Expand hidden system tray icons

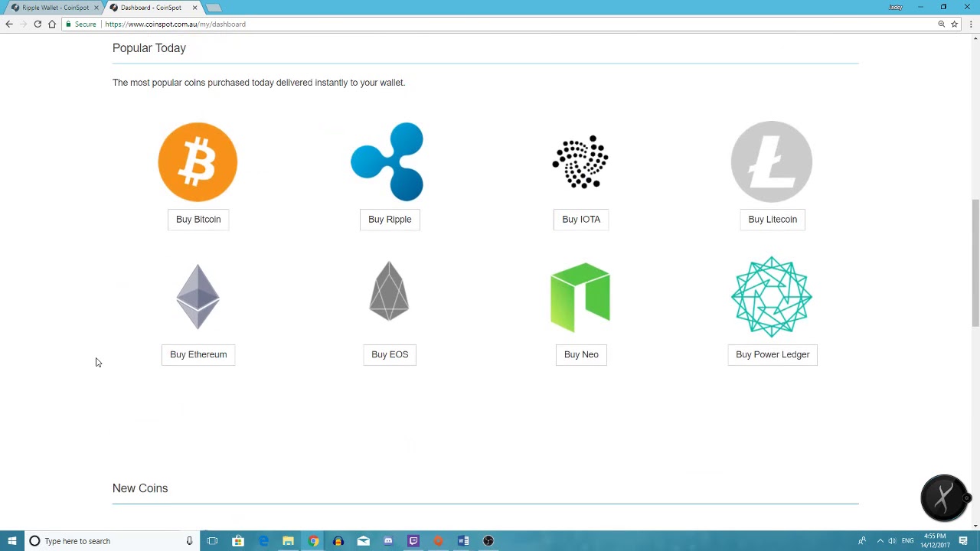coord(880,541)
